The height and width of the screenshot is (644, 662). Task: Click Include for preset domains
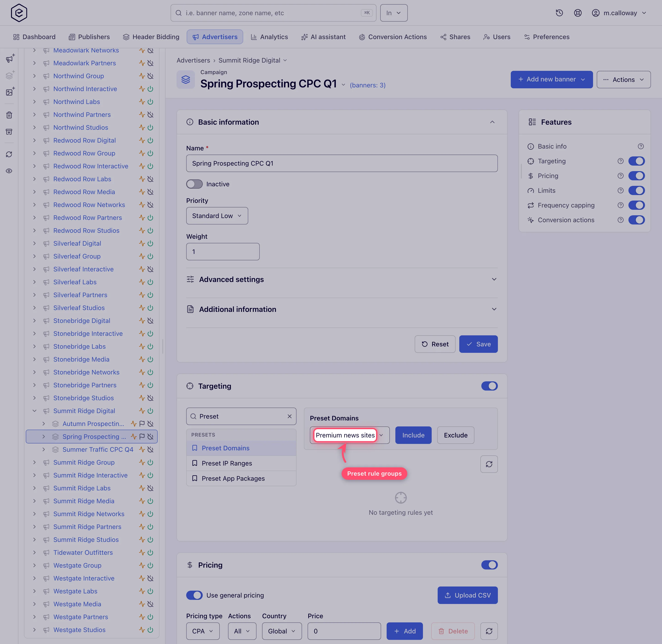pos(413,435)
